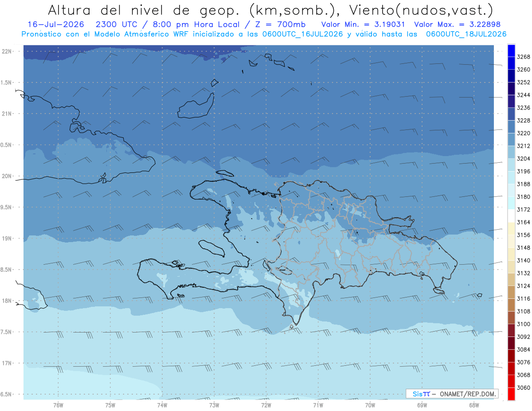The height and width of the screenshot is (411, 532).
Task: Click the '3228' color scale value
Action: [524, 120]
